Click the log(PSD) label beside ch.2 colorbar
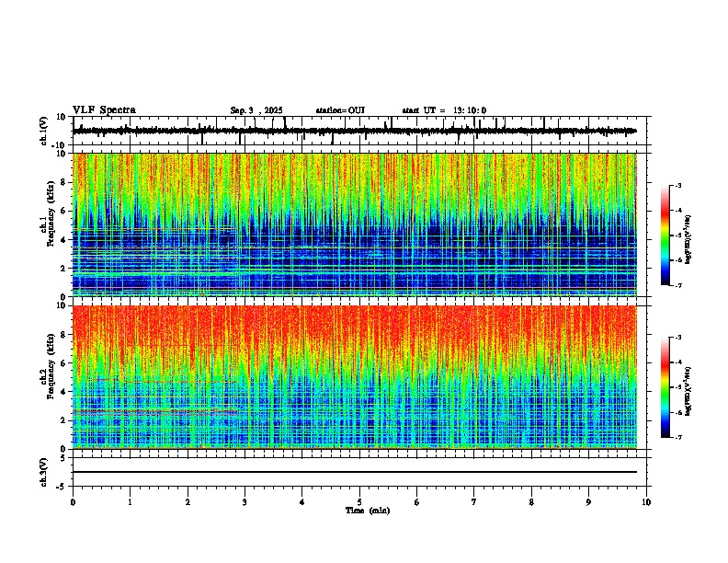Image resolution: width=728 pixels, height=563 pixels. (688, 391)
